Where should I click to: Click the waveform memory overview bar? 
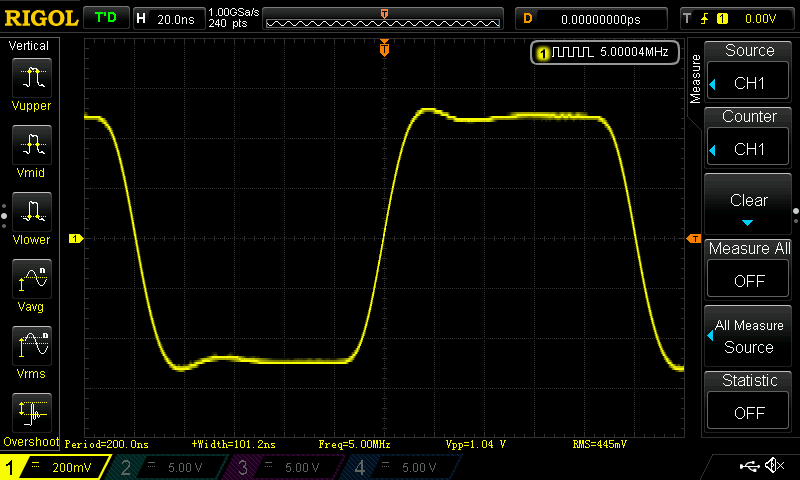(x=383, y=19)
